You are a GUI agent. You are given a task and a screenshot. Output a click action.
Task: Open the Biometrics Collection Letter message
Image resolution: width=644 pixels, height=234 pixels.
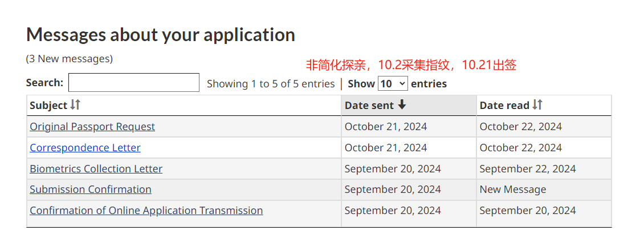coord(96,168)
